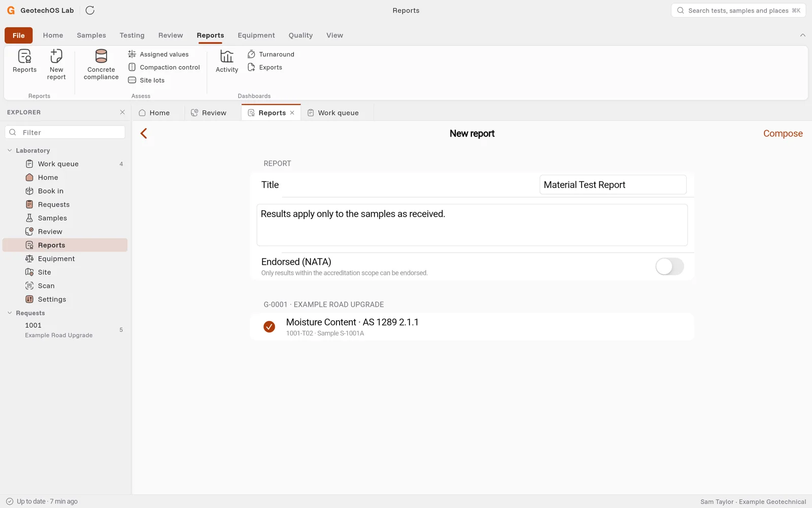The image size is (812, 508).
Task: Open Equipment in the sidebar
Action: pyautogui.click(x=65, y=259)
